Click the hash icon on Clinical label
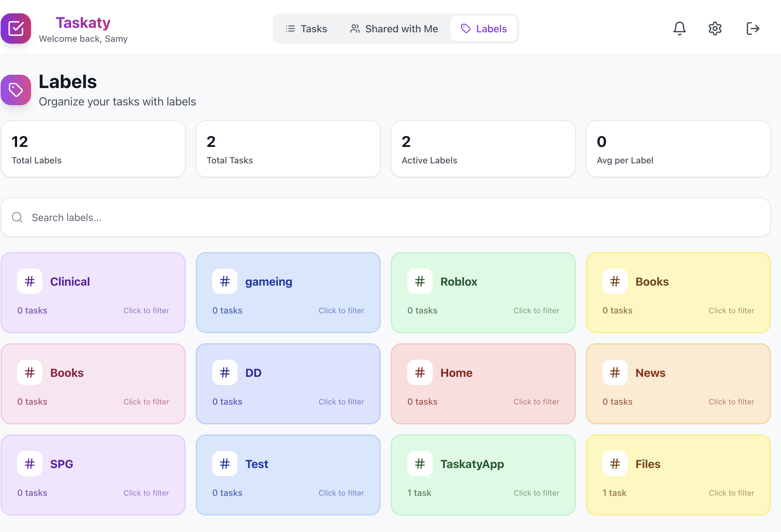Viewport: 781px width, 532px height. (30, 281)
